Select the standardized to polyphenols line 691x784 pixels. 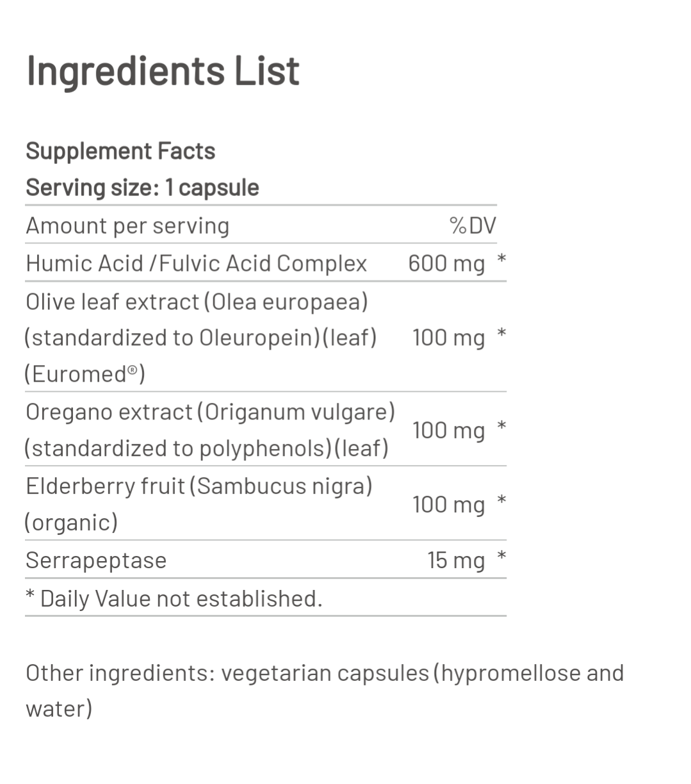click(206, 448)
